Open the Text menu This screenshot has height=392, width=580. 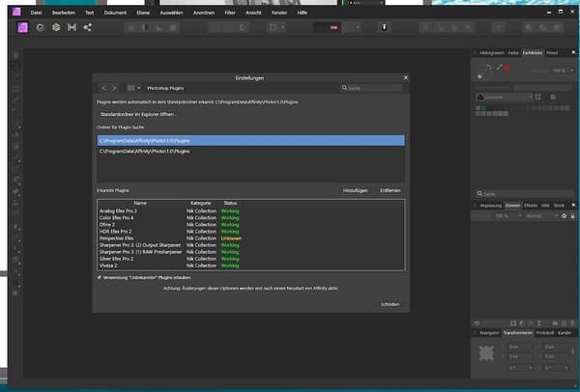click(x=90, y=13)
